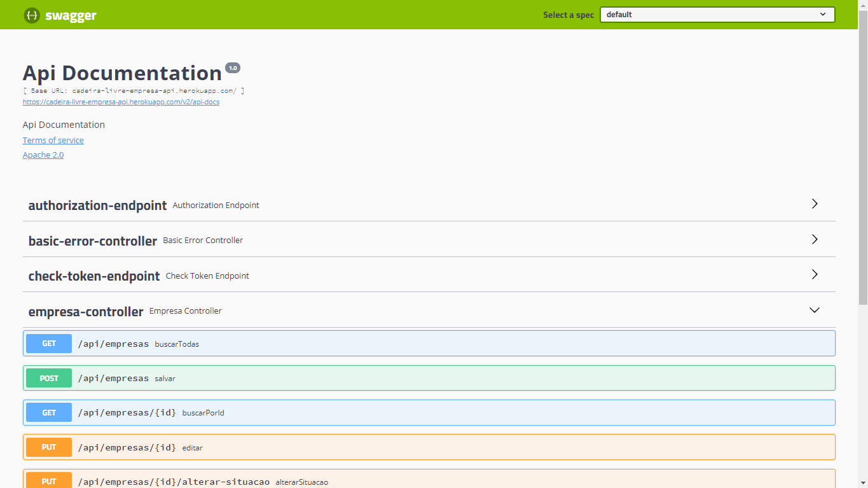Click the PUT badge for editar

click(x=49, y=447)
